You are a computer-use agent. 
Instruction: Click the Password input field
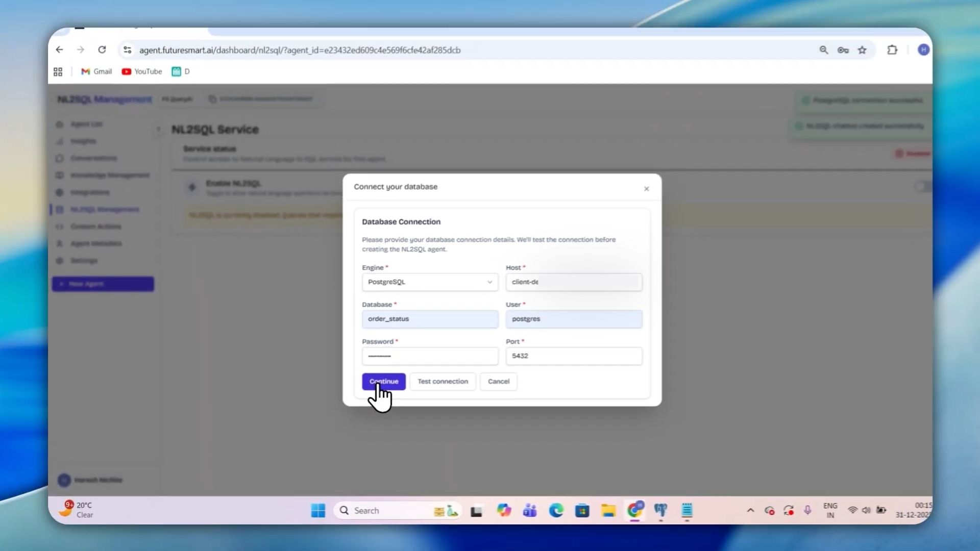pos(430,356)
